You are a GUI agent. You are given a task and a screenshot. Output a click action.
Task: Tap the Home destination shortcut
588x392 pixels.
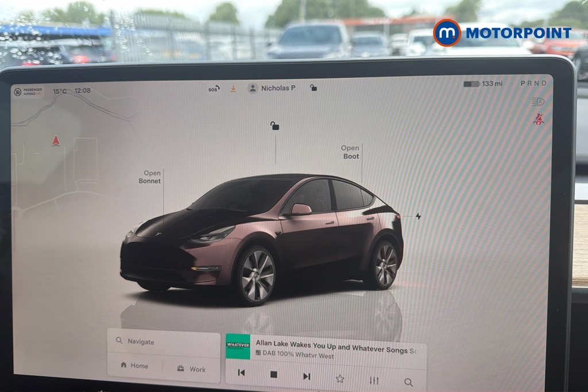(x=134, y=366)
